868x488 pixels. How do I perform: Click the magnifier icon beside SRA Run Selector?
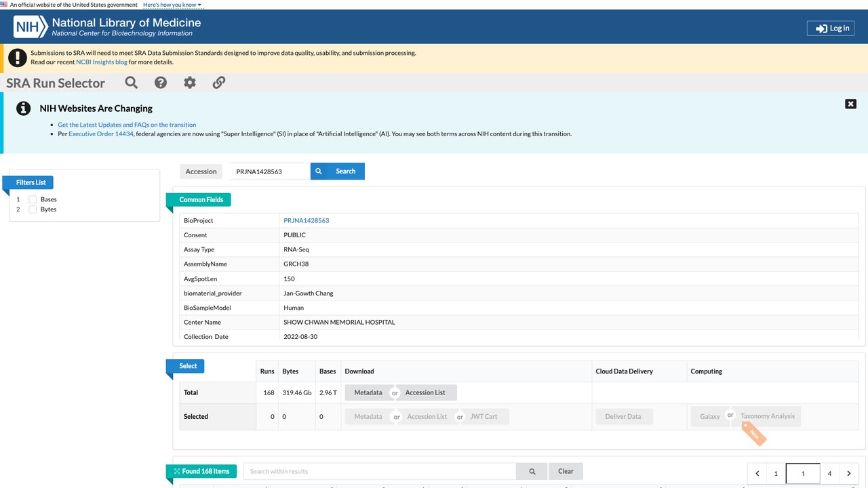click(x=132, y=83)
